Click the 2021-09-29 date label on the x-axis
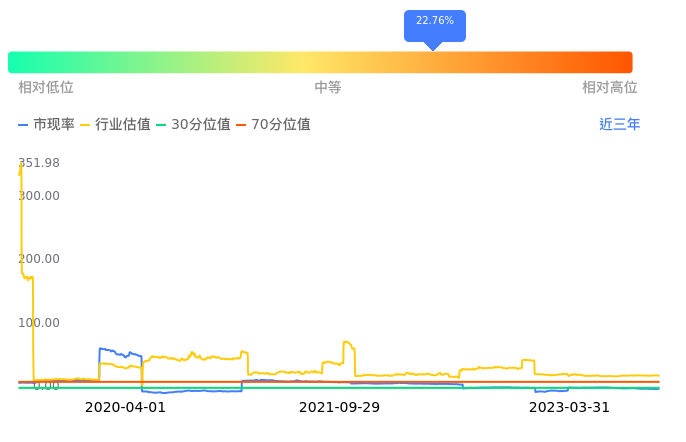This screenshot has width=686, height=442. click(x=340, y=407)
